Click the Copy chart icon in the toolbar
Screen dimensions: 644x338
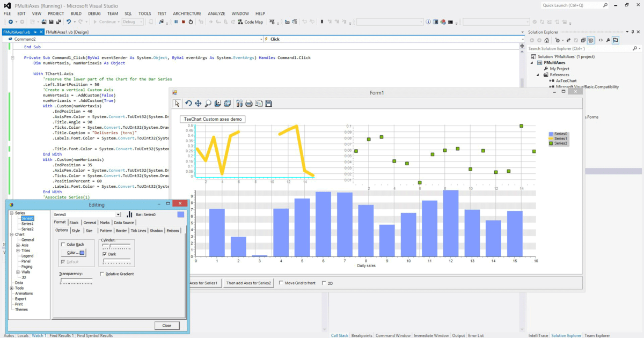[258, 103]
